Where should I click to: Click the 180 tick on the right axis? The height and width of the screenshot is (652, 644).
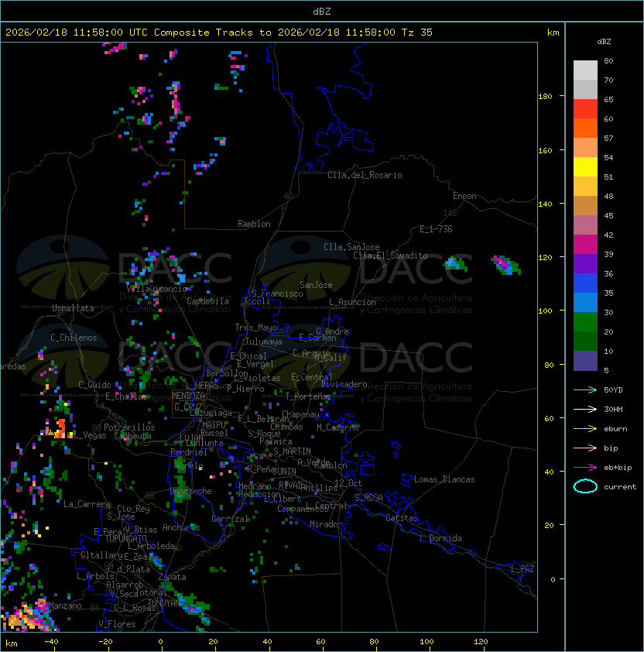(x=545, y=97)
